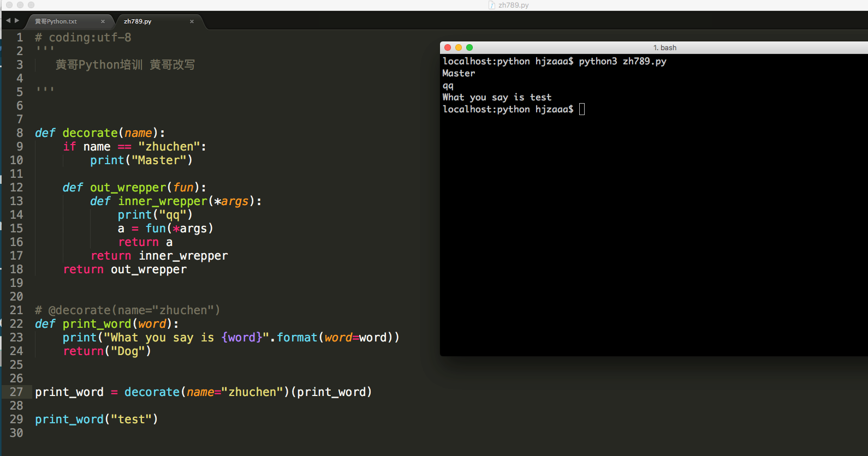Switch to the 黄哥Python.txt tab
This screenshot has width=868, height=456.
(56, 22)
